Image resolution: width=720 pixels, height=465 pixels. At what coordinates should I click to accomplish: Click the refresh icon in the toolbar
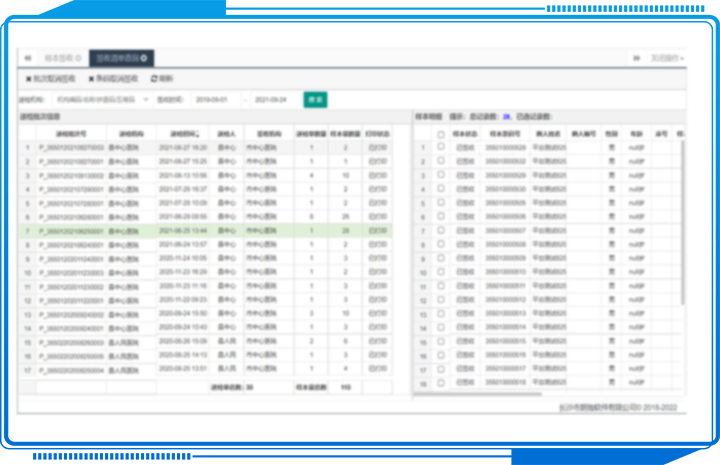coord(154,78)
